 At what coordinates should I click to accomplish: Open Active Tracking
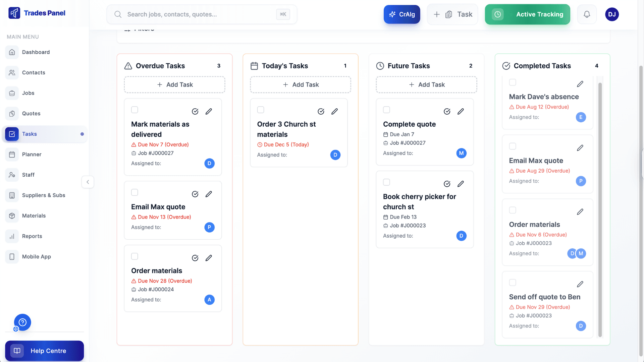(x=527, y=14)
